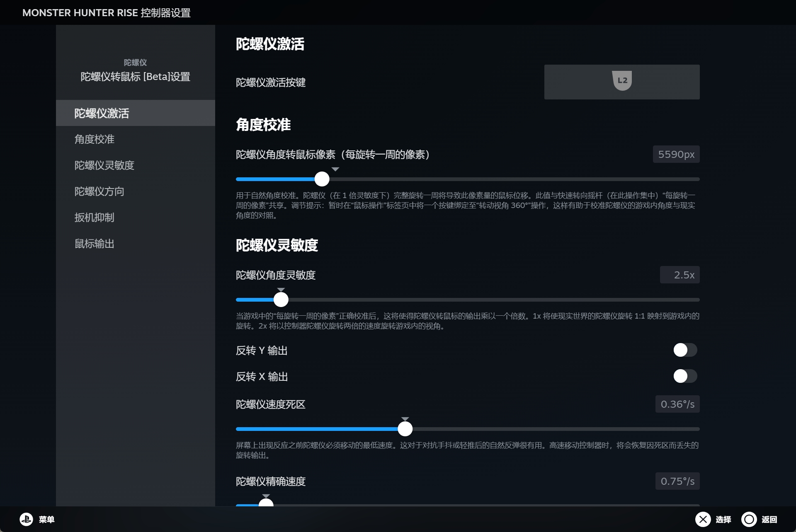Click the L2 trigger binding icon
The width and height of the screenshot is (796, 532).
(622, 80)
